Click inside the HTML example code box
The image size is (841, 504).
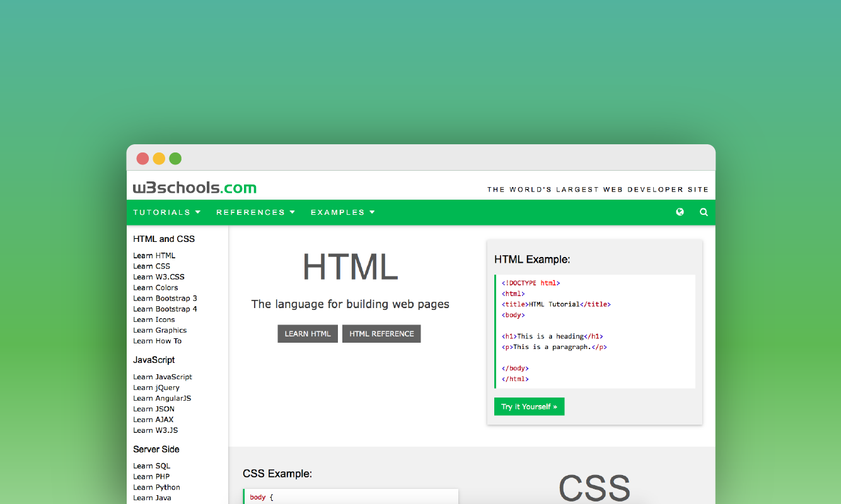click(x=595, y=331)
